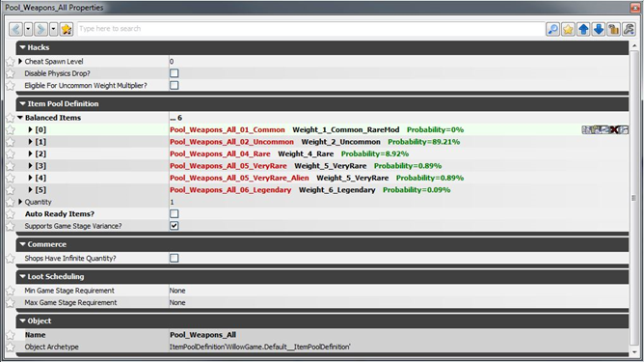The image size is (644, 362).
Task: Collapse the Balanced Items array
Action: pyautogui.click(x=20, y=118)
